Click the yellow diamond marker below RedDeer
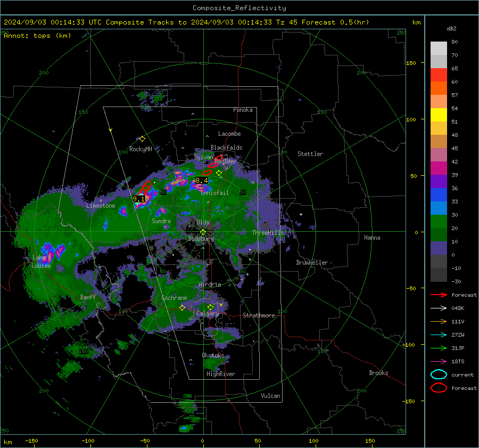 (219, 173)
